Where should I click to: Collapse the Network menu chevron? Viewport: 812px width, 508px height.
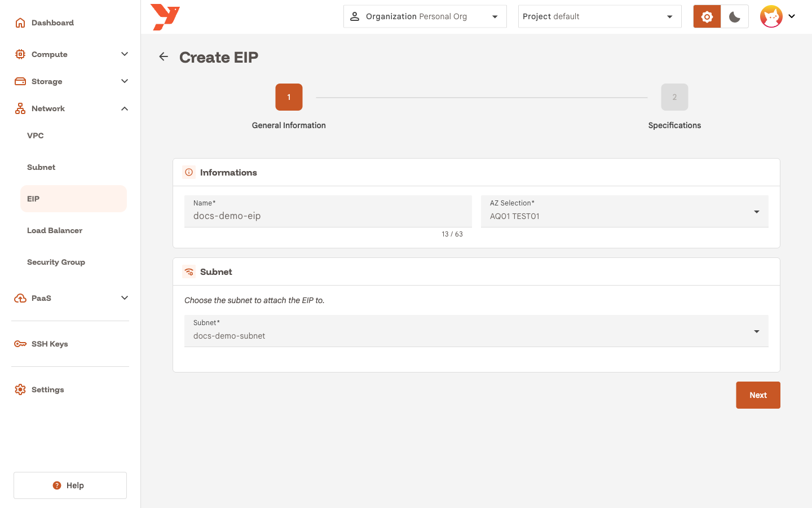(125, 108)
